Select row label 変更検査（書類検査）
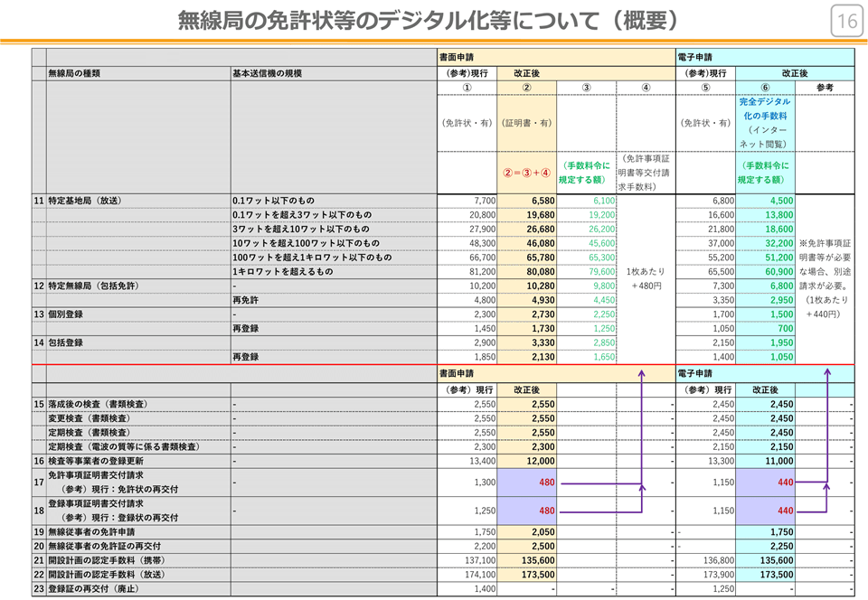The width and height of the screenshot is (868, 600). (x=90, y=418)
